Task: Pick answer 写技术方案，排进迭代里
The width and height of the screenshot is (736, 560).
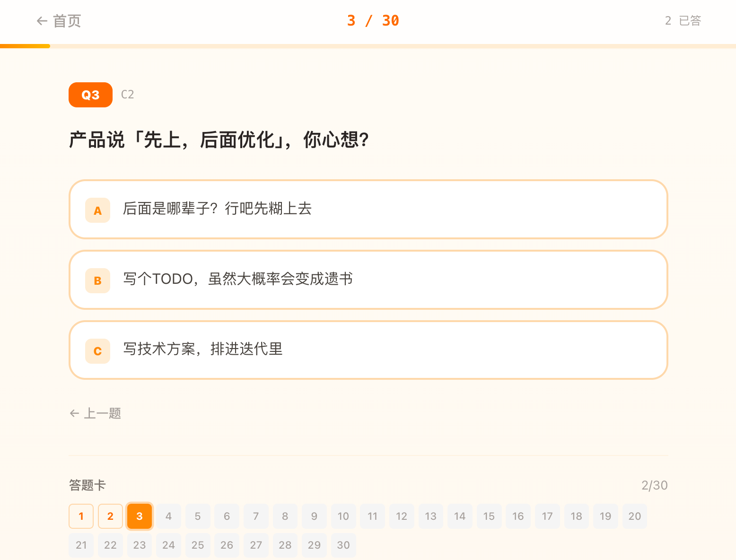Action: [368, 350]
